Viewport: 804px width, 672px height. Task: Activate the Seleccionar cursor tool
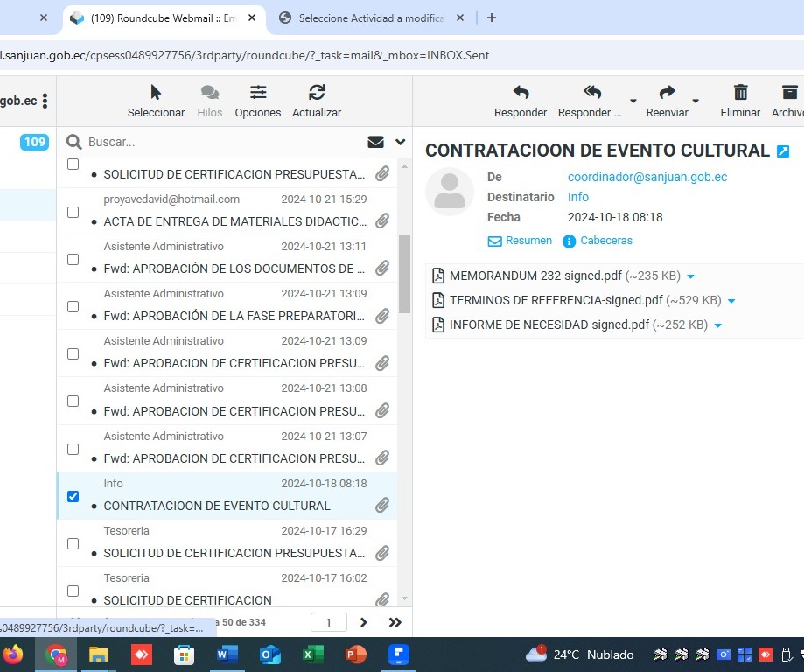[x=156, y=93]
